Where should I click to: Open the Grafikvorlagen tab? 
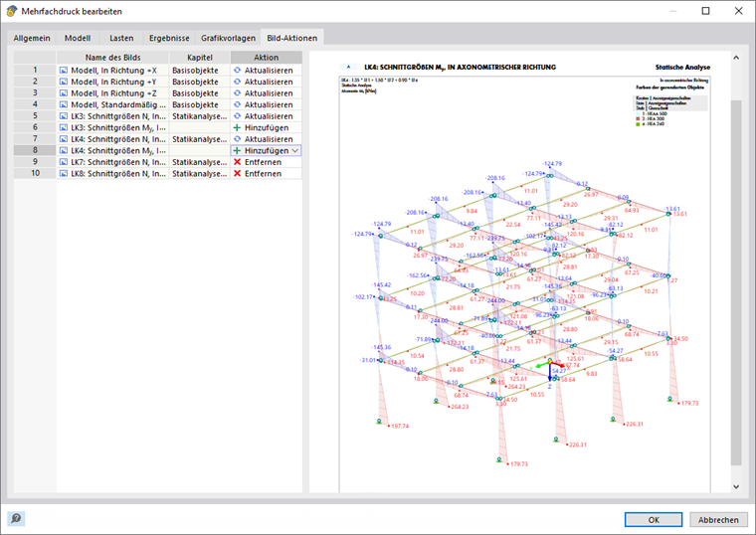point(228,38)
